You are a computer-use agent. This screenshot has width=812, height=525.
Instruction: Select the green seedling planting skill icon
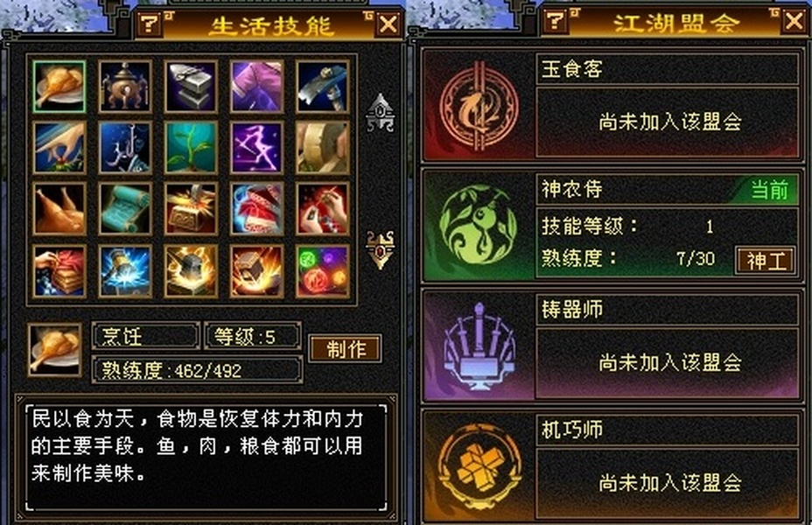tap(191, 148)
